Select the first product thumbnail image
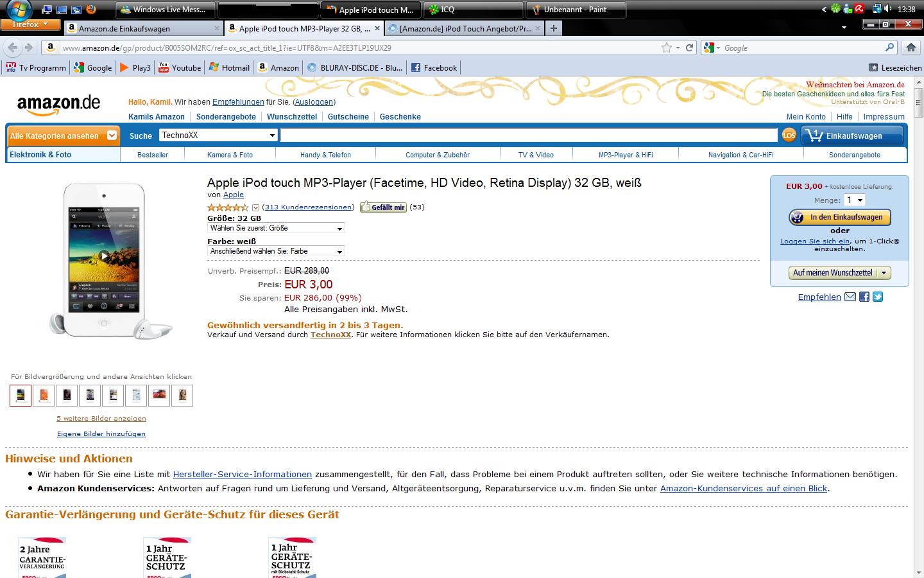 tap(21, 395)
